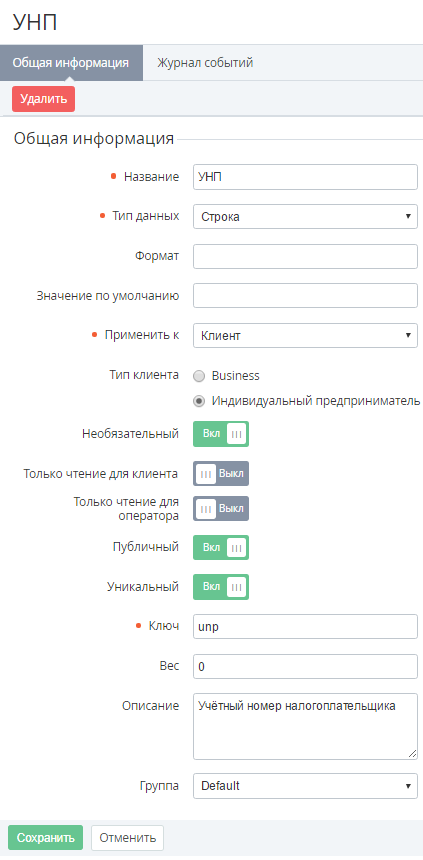Open the Тип данных dropdown
This screenshot has height=860, width=423.
click(305, 217)
